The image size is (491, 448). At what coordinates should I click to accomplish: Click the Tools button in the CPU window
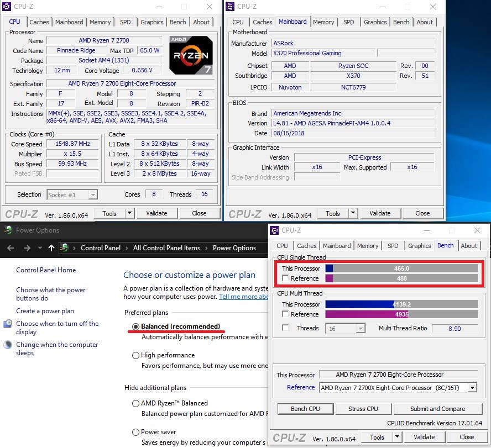(109, 213)
